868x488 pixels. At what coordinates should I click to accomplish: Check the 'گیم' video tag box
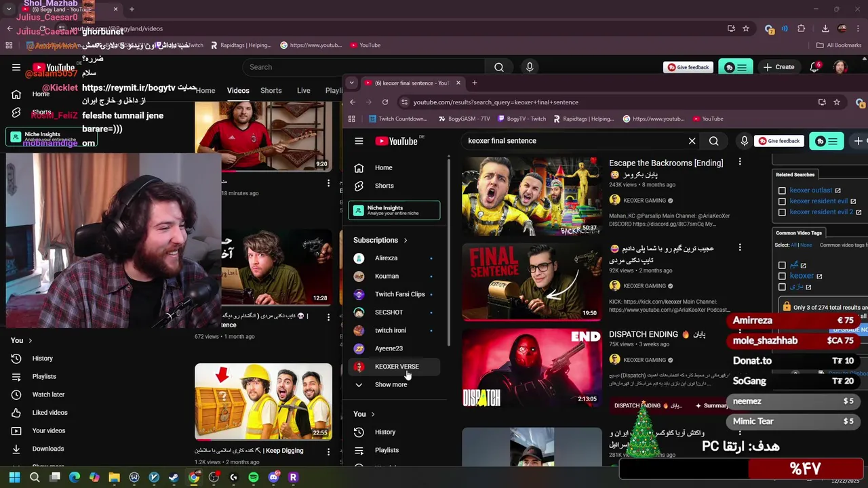[x=782, y=265]
